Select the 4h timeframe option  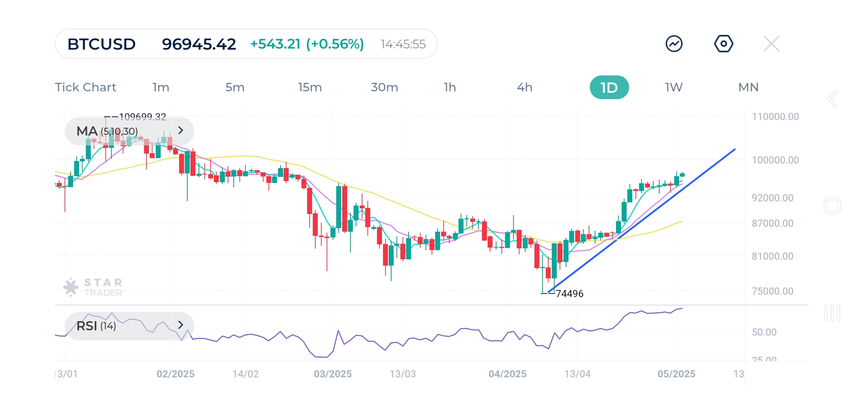[524, 87]
